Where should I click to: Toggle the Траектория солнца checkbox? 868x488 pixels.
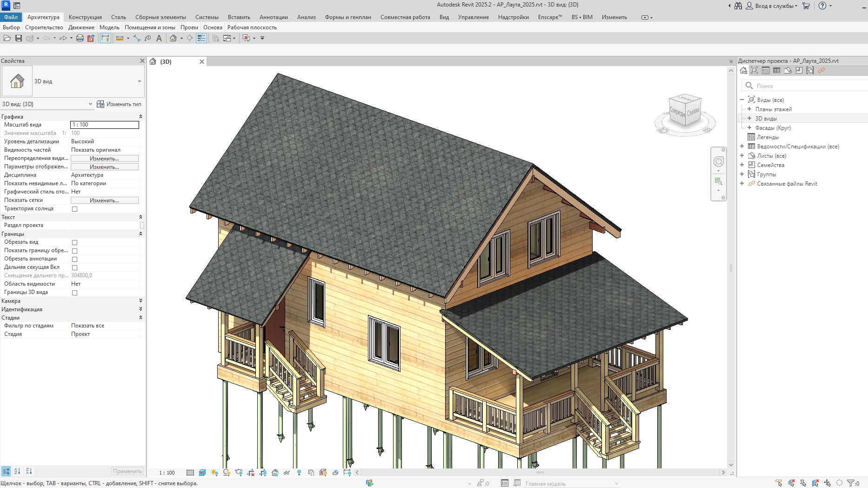pyautogui.click(x=74, y=208)
